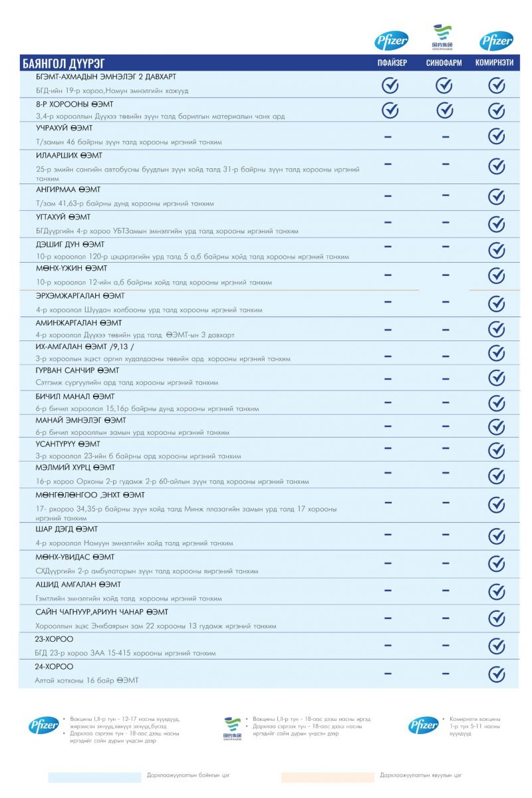Click the ПФАЙЗЕР dash for АНГИРМАА ӨЭМТ row
Screen dimensions: 532x798
pos(388,196)
